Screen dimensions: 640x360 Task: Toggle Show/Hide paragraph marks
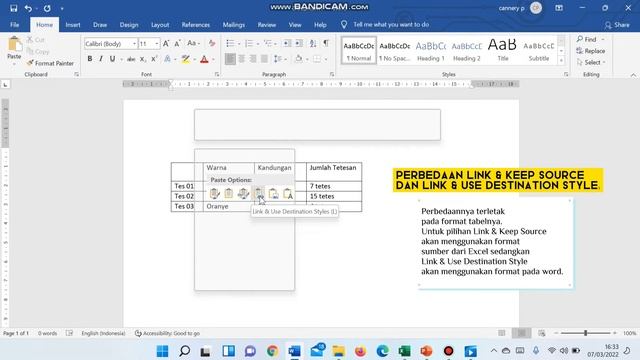coord(326,43)
